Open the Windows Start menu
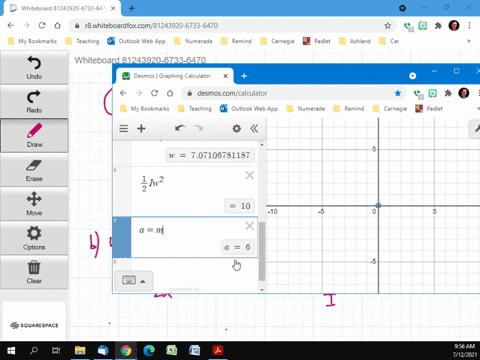 (x=11, y=351)
